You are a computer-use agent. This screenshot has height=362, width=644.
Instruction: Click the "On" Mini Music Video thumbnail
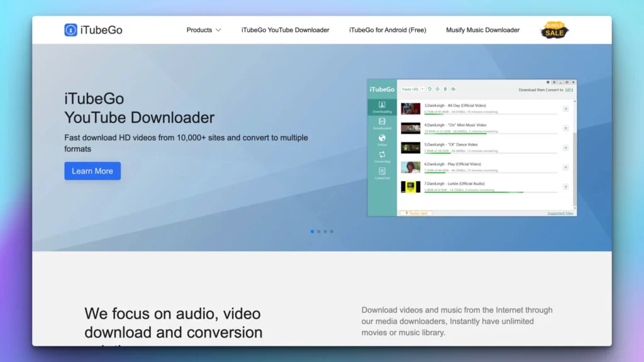[411, 128]
